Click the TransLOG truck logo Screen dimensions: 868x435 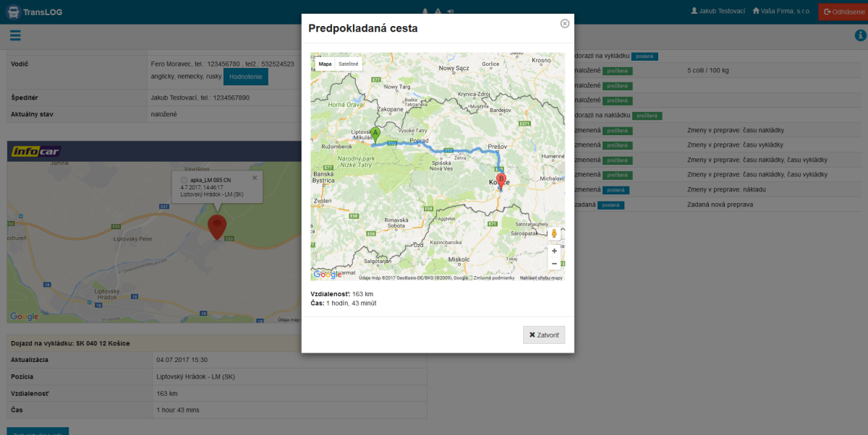[13, 12]
